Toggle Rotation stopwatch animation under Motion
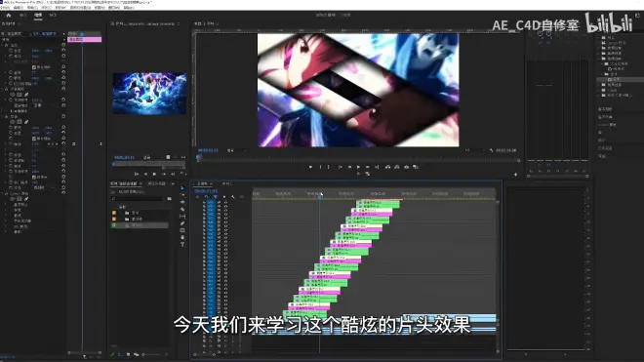Viewport: 644px width, 362px height. [11, 72]
